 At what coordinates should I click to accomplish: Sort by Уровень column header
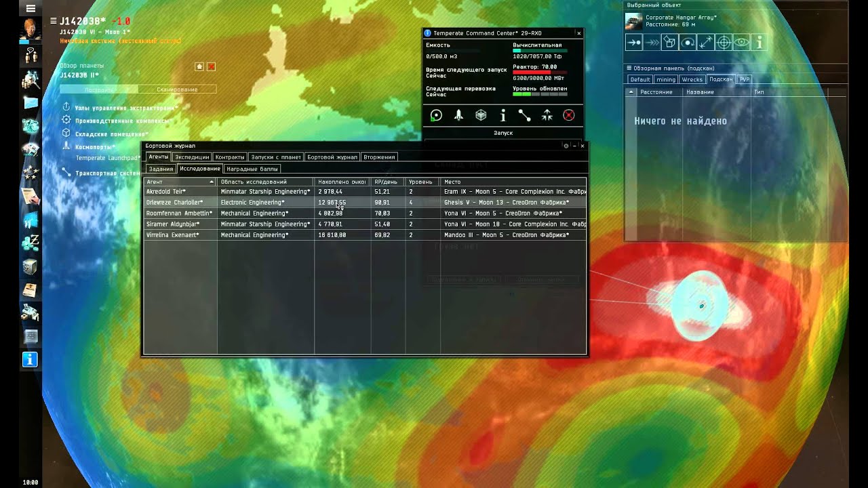pos(422,182)
